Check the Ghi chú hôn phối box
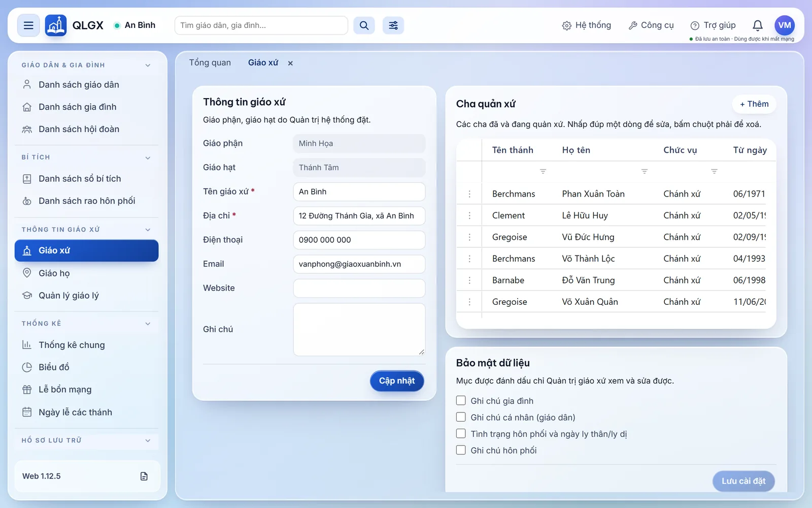This screenshot has width=812, height=508. coord(461,450)
